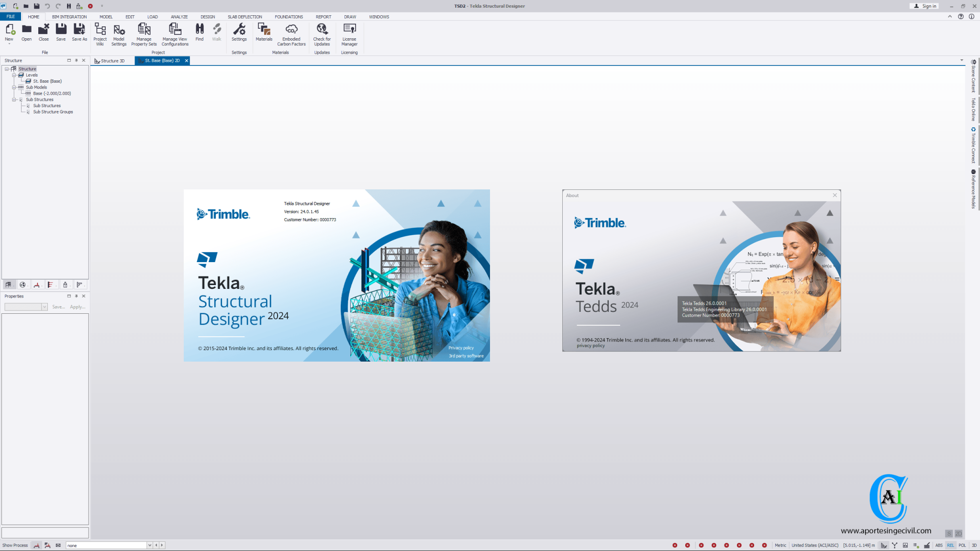Switch coordinate display to POL

click(x=962, y=545)
